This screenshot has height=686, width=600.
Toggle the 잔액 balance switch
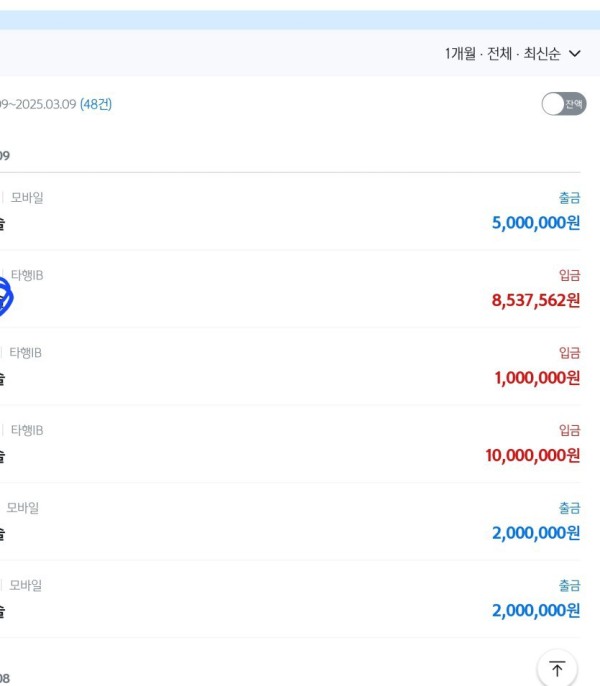coord(564,104)
